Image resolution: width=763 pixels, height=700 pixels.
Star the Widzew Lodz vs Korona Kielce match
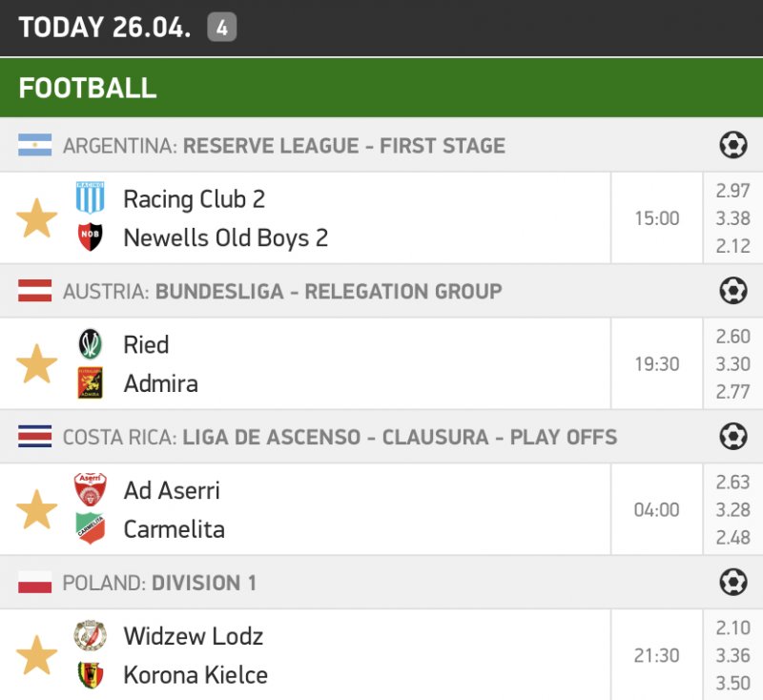point(37,656)
